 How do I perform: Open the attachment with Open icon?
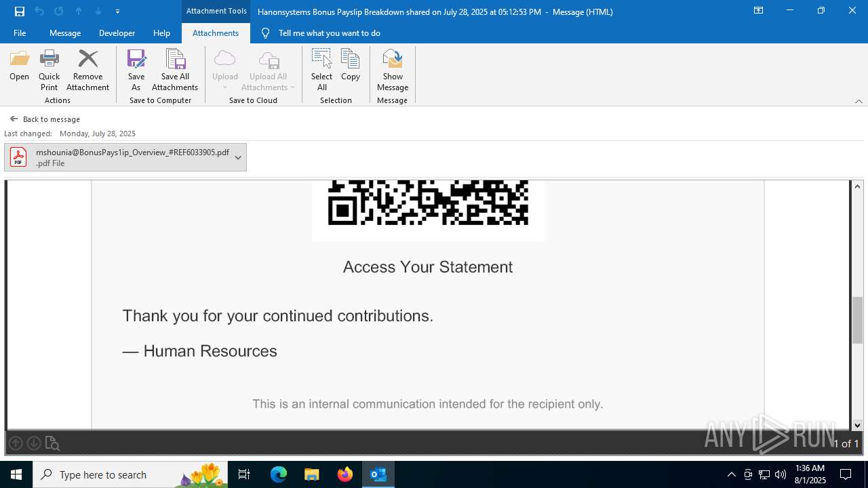tap(20, 65)
